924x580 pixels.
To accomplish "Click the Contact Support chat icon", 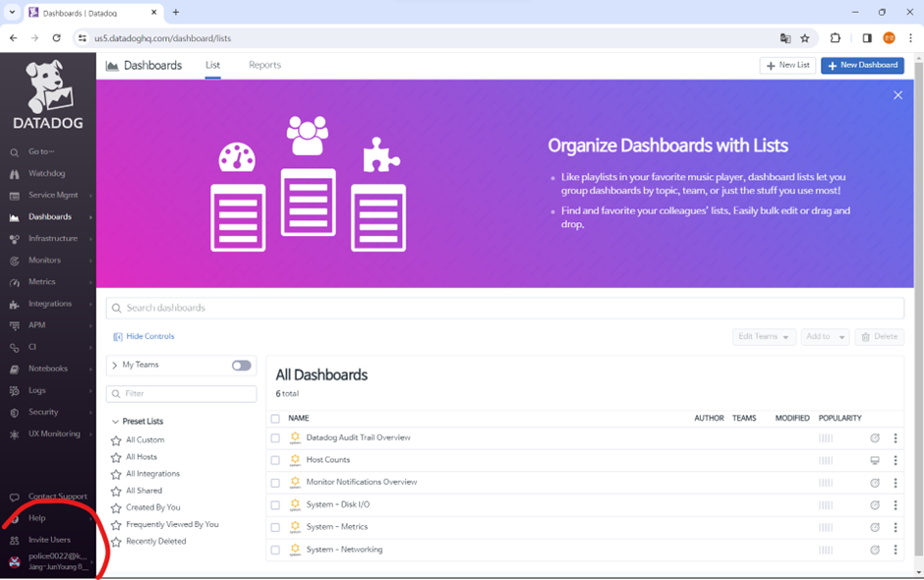I will (x=14, y=496).
